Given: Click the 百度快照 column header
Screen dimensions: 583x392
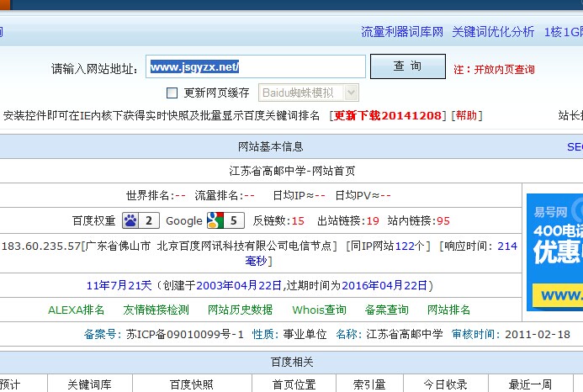Looking at the screenshot, I should (x=192, y=384).
